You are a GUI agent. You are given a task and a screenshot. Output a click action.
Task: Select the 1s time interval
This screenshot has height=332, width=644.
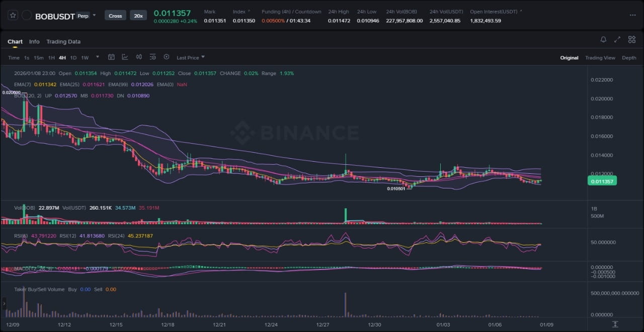27,58
